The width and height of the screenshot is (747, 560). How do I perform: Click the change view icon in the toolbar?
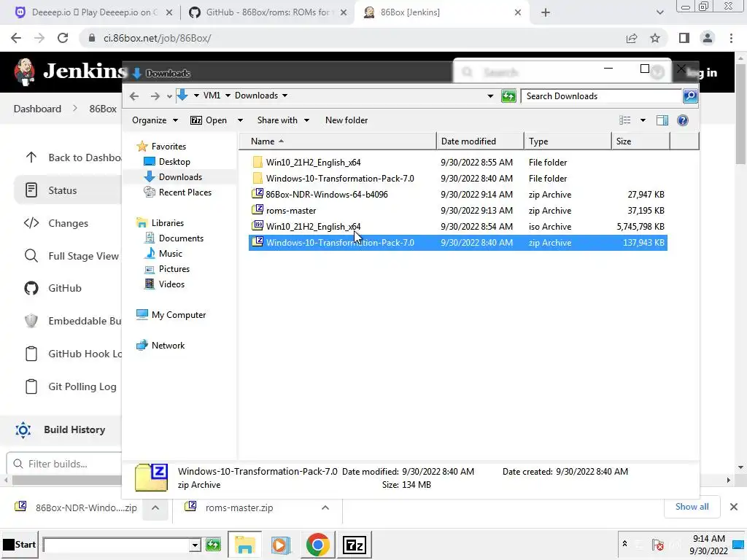[624, 120]
